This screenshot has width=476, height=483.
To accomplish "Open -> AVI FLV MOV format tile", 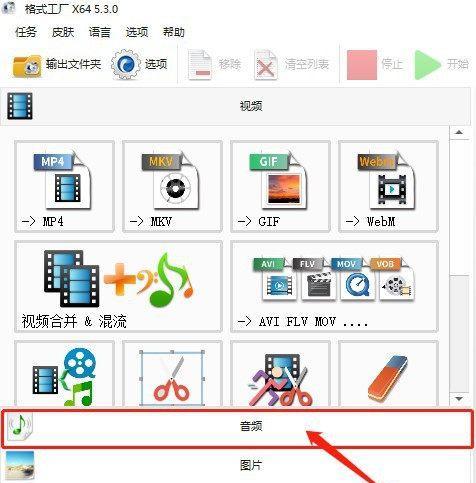I will pyautogui.click(x=334, y=286).
